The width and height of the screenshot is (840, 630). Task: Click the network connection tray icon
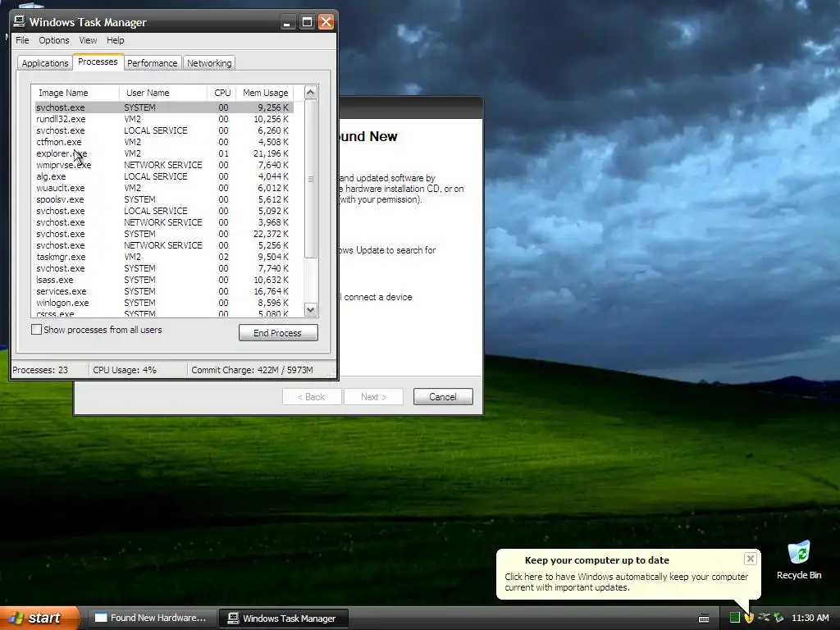[x=764, y=618]
